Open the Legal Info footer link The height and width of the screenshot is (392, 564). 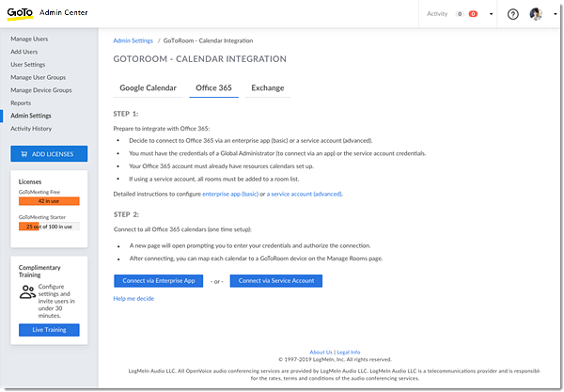pos(348,353)
